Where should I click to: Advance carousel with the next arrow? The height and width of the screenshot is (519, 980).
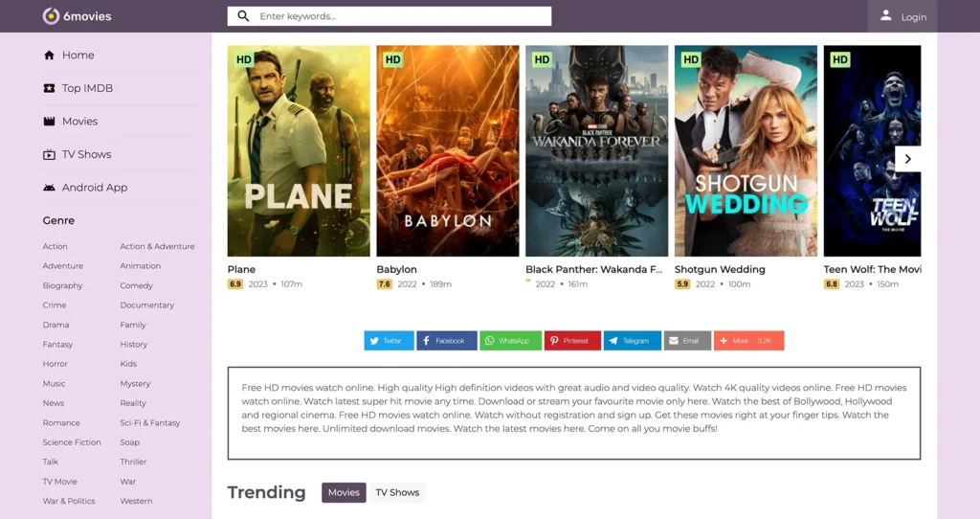pos(907,159)
